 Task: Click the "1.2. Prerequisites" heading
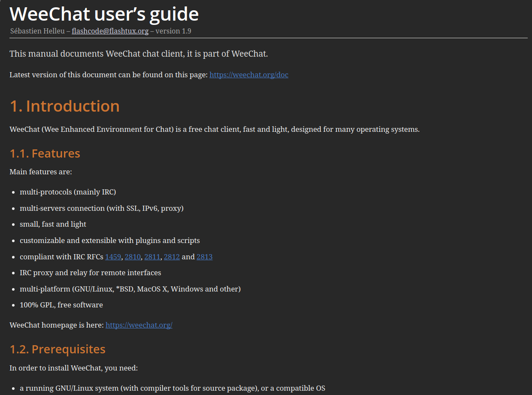coord(57,349)
